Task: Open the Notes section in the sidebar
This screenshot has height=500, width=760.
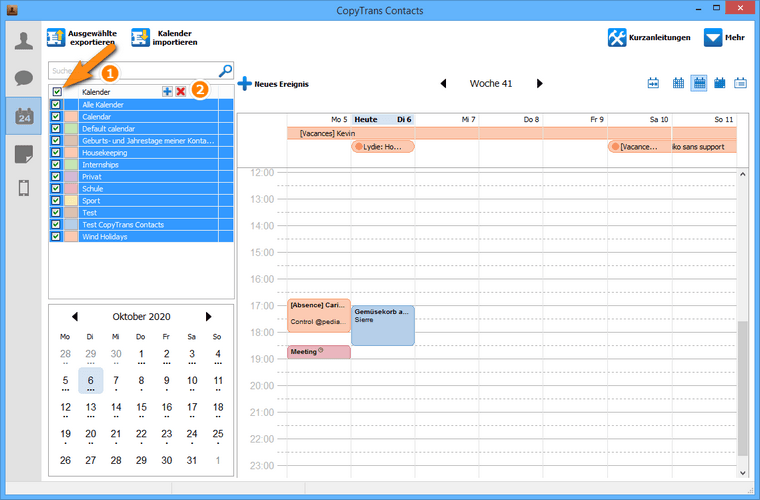Action: click(x=23, y=154)
